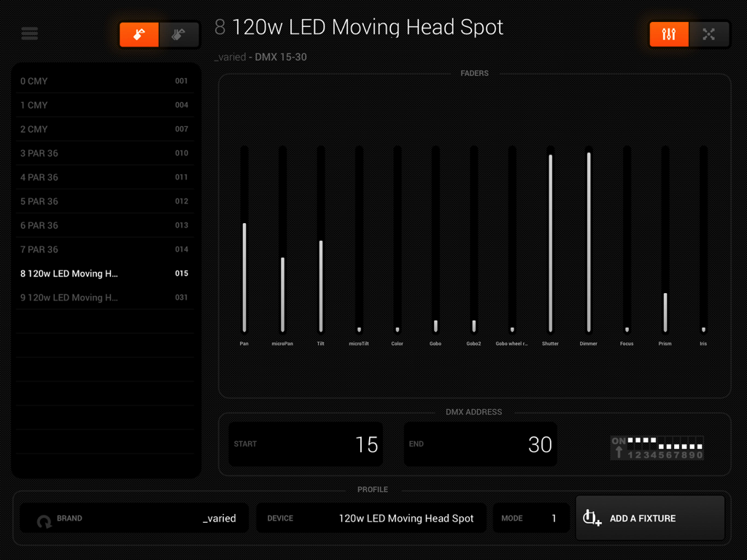747x560 pixels.
Task: Open the BRAND selector showing _varied
Action: coord(134,518)
